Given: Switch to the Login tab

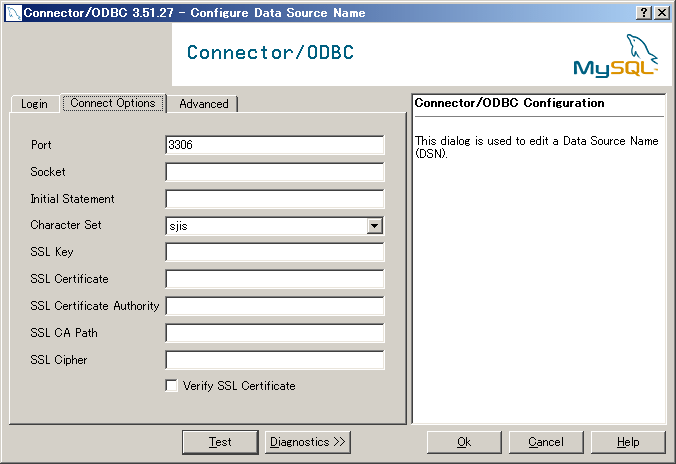Looking at the screenshot, I should pyautogui.click(x=34, y=104).
